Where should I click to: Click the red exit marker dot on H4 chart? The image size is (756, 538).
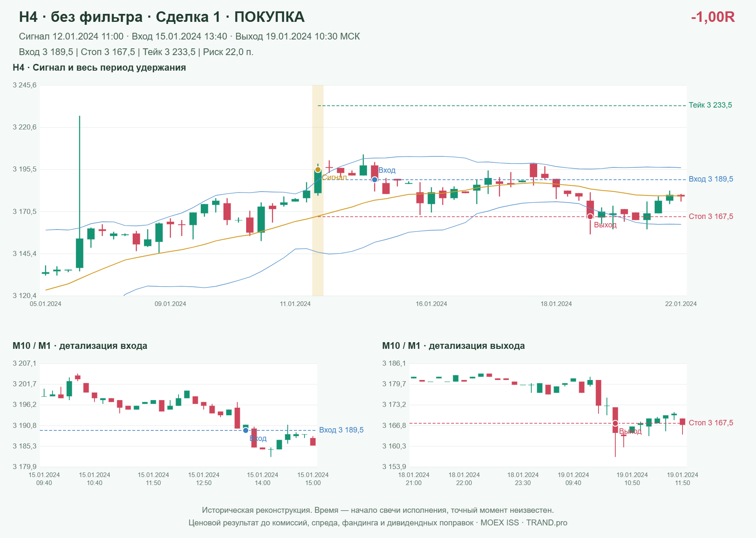click(x=590, y=216)
